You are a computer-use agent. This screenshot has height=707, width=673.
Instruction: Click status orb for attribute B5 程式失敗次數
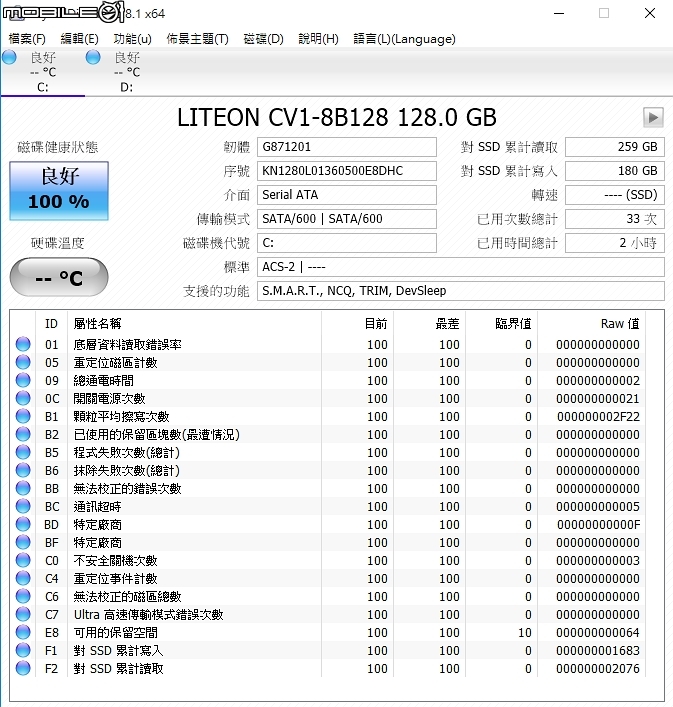click(x=23, y=452)
